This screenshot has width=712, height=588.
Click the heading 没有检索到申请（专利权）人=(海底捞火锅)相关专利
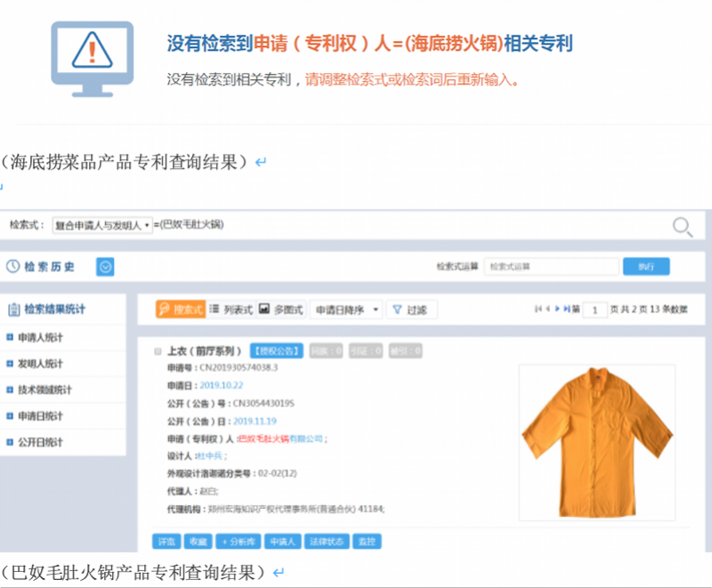369,44
